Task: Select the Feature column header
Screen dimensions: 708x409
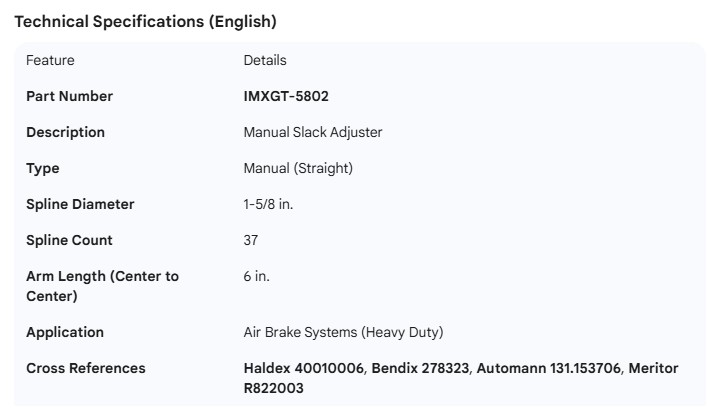Action: click(50, 60)
